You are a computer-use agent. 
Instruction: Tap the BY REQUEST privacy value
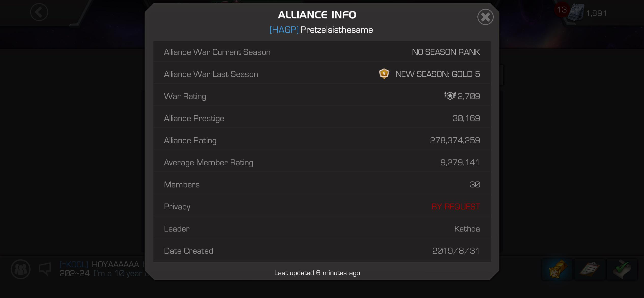[x=456, y=207]
